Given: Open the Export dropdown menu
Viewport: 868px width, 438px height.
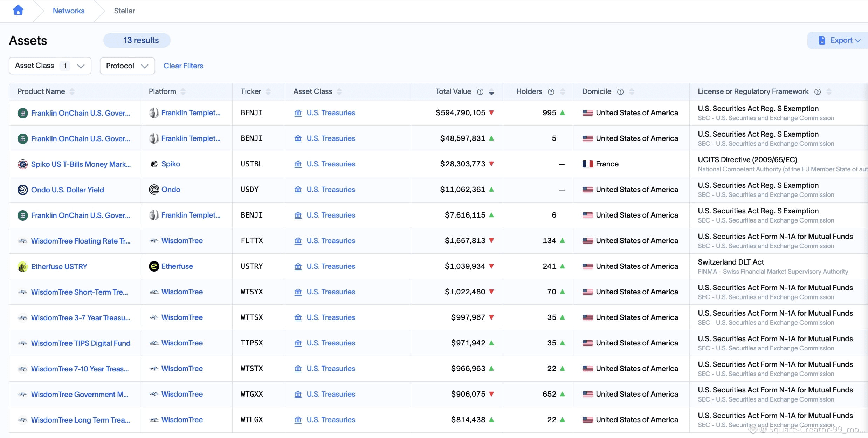Looking at the screenshot, I should (840, 40).
